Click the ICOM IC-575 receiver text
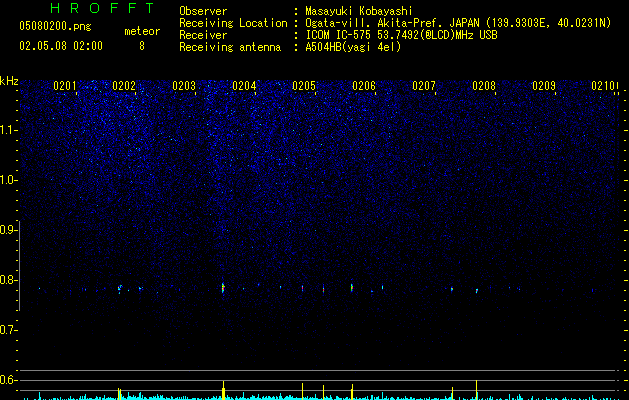Screen dimensions: 629x400 [401, 35]
